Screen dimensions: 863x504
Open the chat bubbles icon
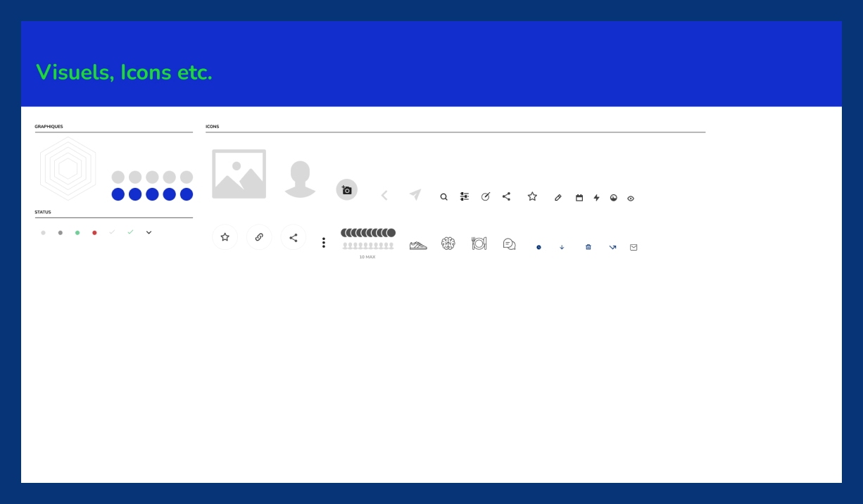pyautogui.click(x=509, y=244)
